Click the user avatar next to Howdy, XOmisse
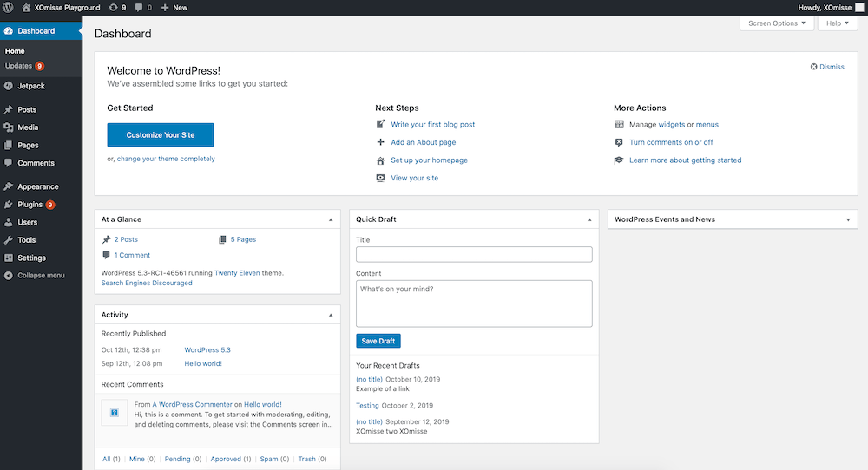Viewport: 868px width, 470px height. [x=859, y=8]
